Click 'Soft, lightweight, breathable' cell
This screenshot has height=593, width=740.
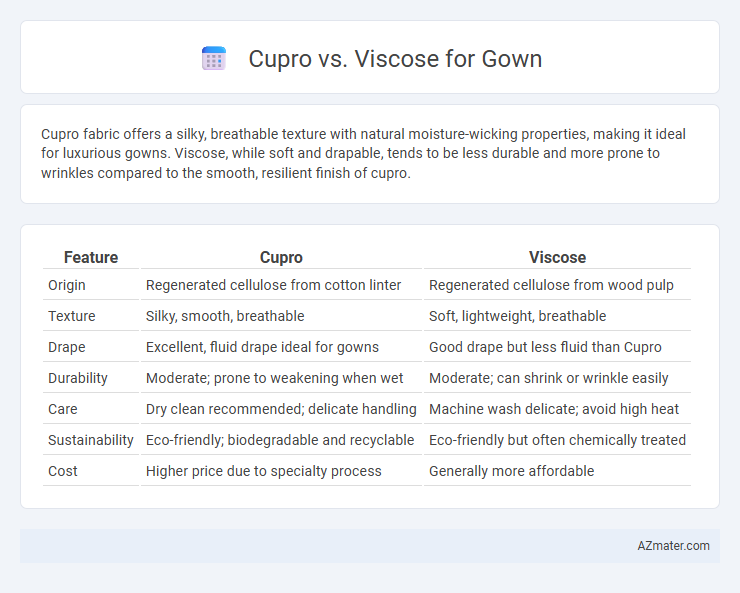(x=517, y=316)
